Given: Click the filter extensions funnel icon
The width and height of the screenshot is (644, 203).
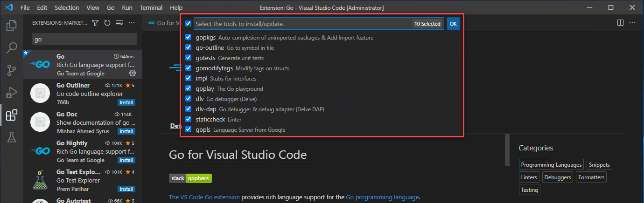Looking at the screenshot, I should point(95,23).
